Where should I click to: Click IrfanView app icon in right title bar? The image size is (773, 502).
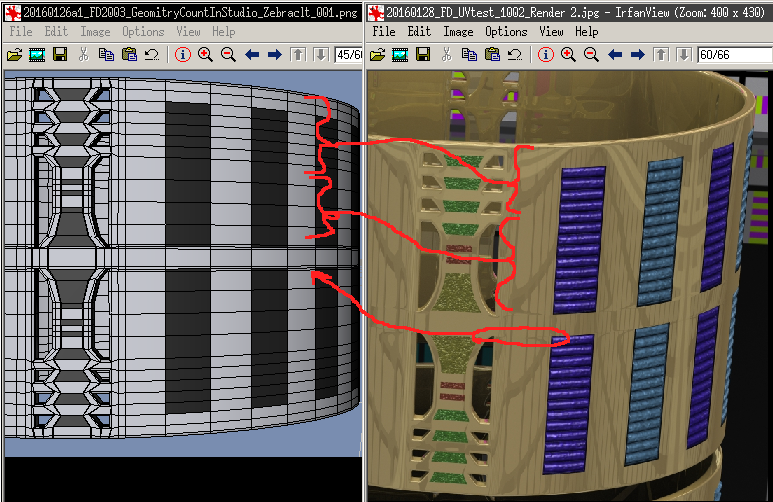point(376,13)
